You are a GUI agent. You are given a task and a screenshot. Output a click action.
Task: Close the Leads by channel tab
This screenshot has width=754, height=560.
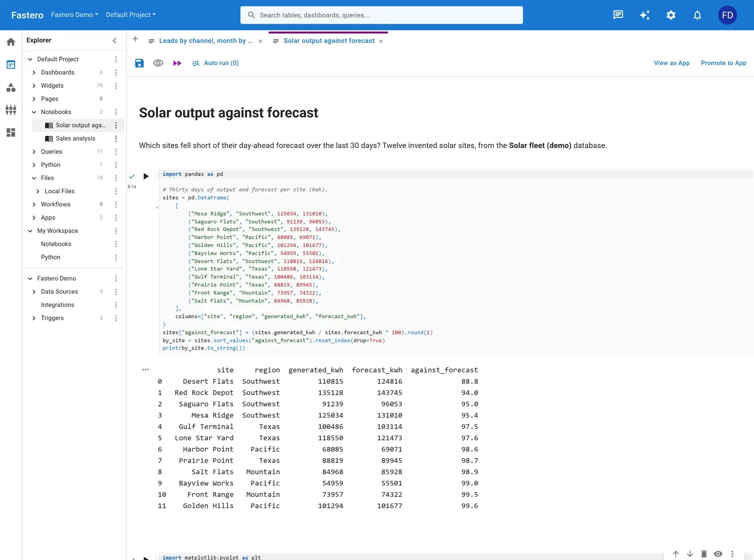point(260,41)
